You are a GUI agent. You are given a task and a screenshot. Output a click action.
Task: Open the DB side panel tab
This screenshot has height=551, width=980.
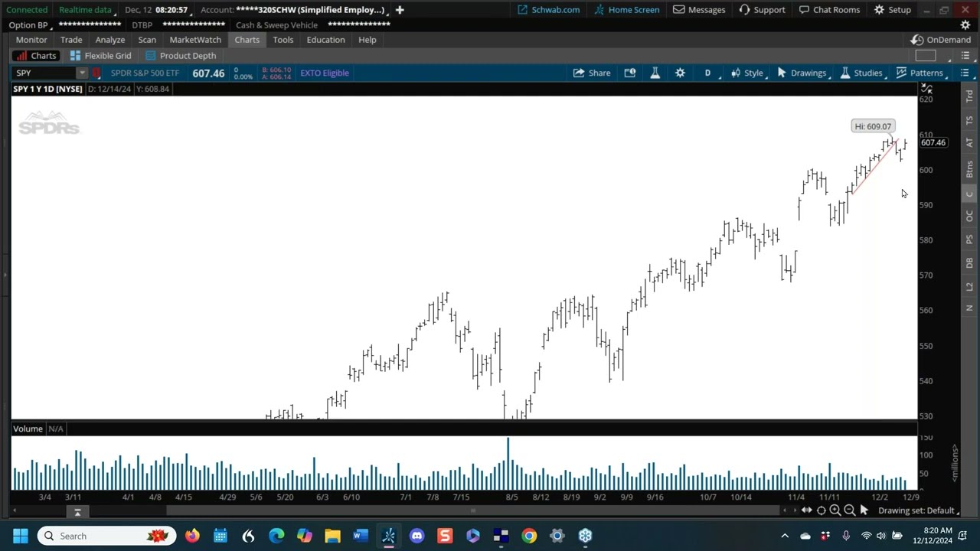(969, 263)
